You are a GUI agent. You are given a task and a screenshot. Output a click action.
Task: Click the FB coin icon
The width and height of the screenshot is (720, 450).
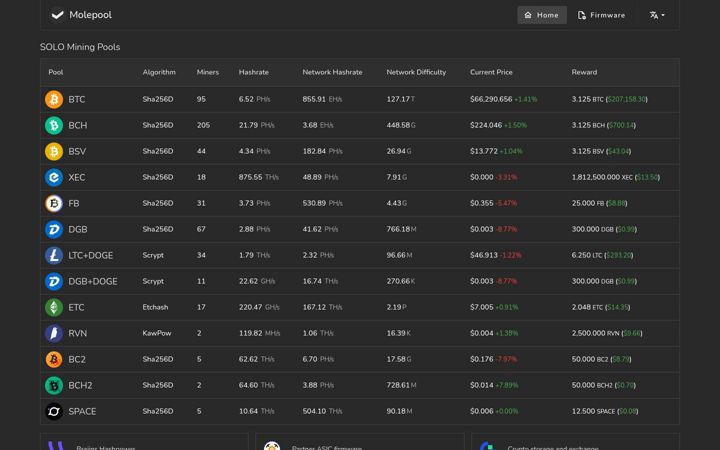point(54,203)
